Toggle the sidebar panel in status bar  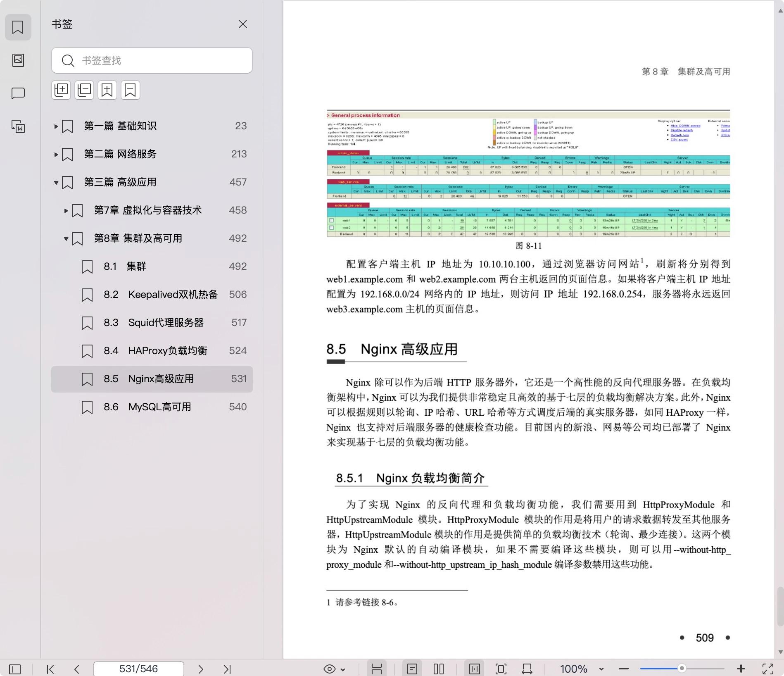coord(15,669)
